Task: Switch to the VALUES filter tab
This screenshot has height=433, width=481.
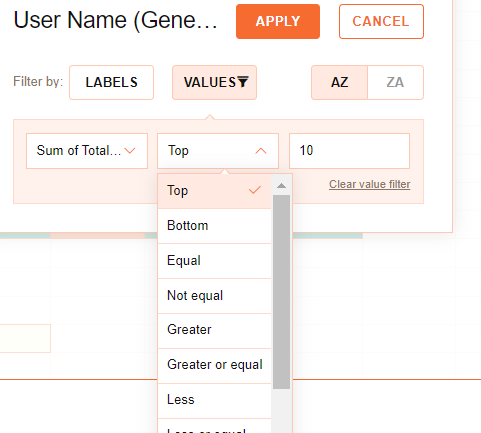Action: (214, 82)
